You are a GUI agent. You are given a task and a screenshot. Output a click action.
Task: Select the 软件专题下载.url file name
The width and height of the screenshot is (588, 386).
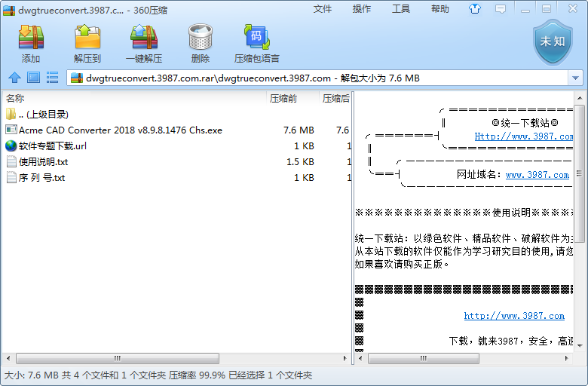coord(53,146)
